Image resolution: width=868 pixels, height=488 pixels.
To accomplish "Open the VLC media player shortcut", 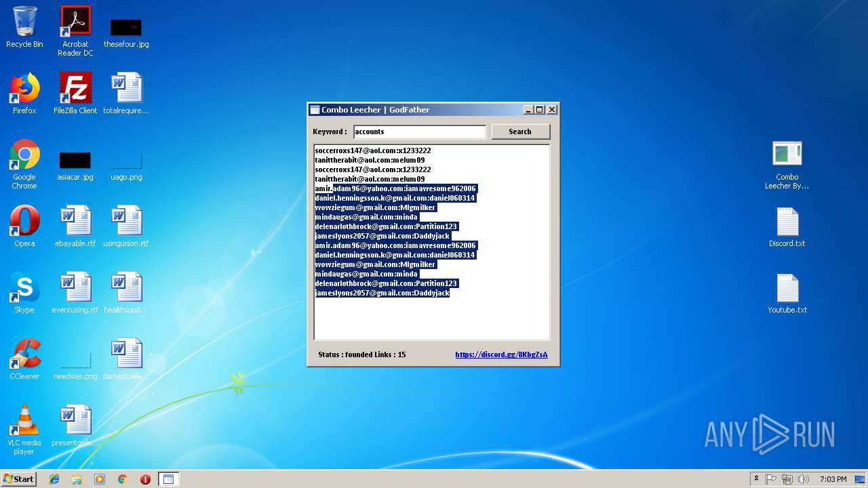I will [24, 430].
